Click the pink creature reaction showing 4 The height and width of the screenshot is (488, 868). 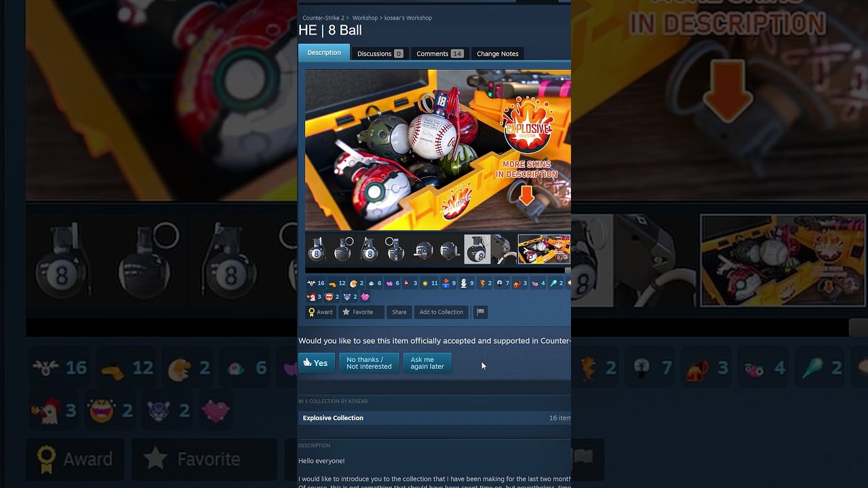[x=538, y=283]
